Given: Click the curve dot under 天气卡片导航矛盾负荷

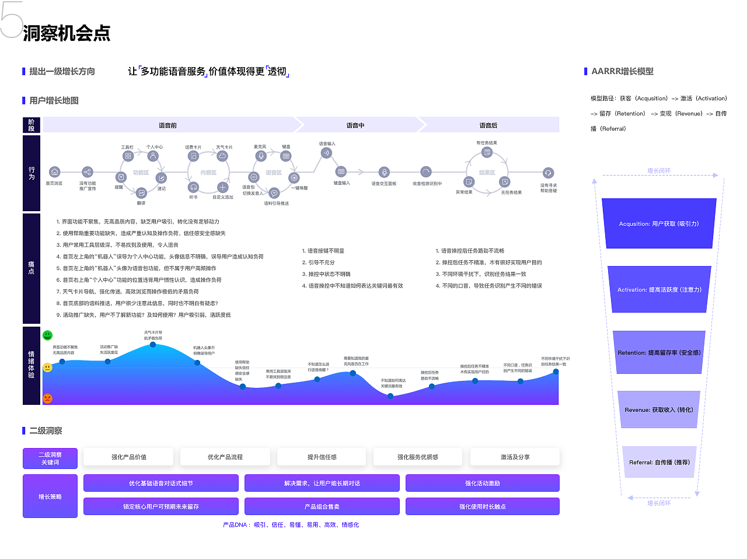Looking at the screenshot, I should 153,345.
